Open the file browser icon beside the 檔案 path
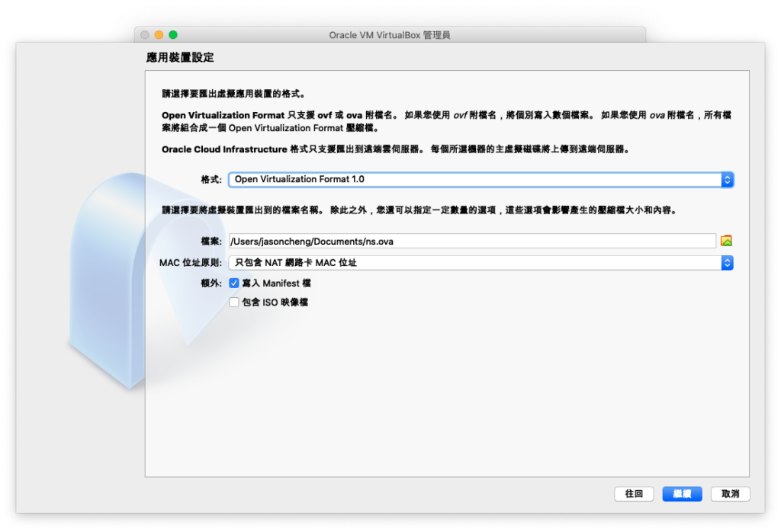Image resolution: width=781 pixels, height=532 pixels. (x=726, y=242)
